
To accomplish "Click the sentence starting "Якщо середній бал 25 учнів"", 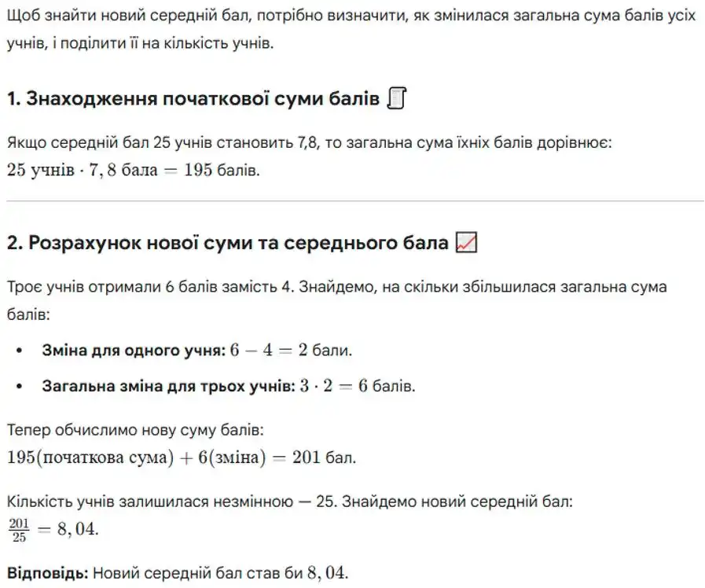I will coord(309,145).
